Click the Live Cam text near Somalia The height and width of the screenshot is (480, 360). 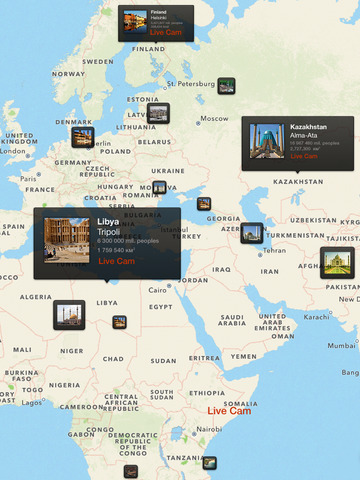[229, 411]
